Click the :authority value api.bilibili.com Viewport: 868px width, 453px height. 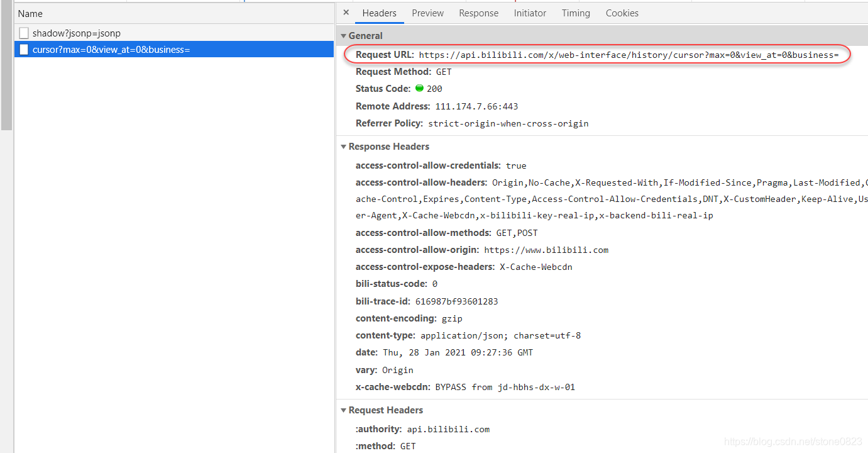pyautogui.click(x=448, y=429)
